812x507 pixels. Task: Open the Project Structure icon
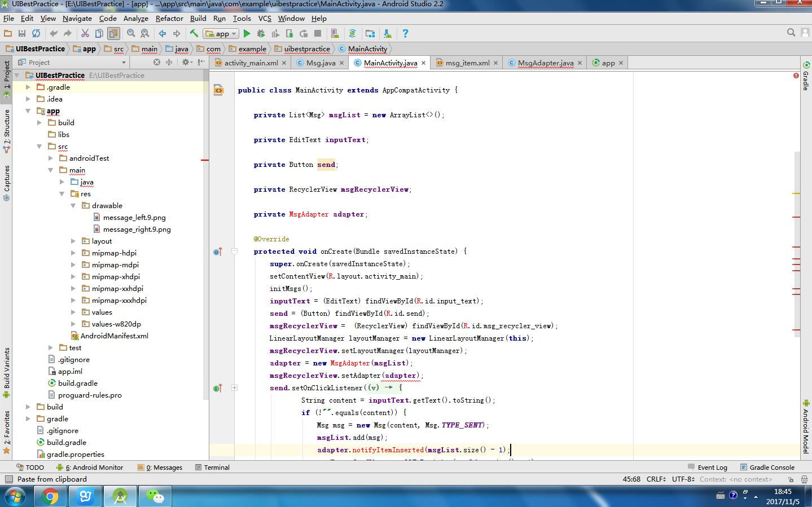370,33
